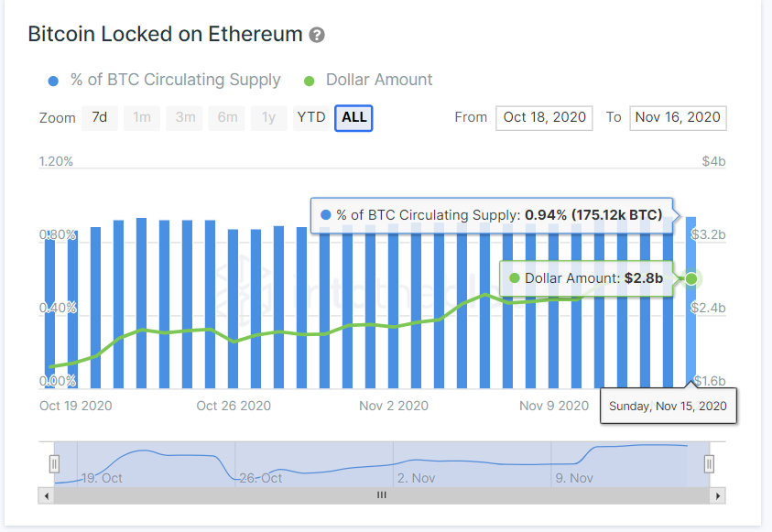The height and width of the screenshot is (532, 772).
Task: Toggle the Dollar Amount series visibility
Action: point(378,81)
